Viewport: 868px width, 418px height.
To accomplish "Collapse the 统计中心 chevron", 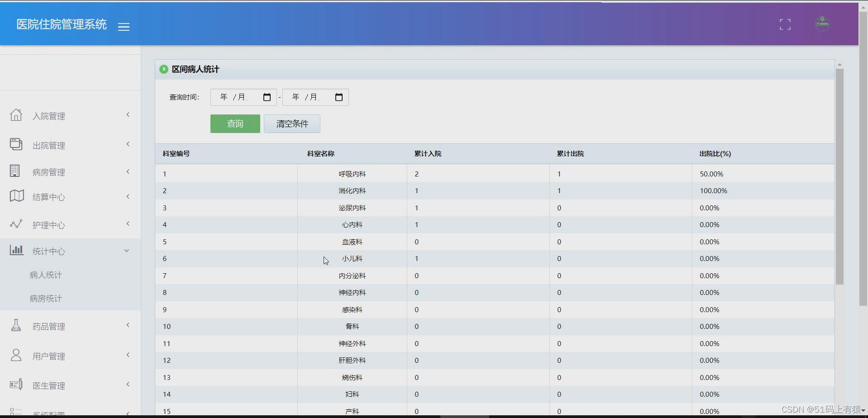I will point(127,251).
